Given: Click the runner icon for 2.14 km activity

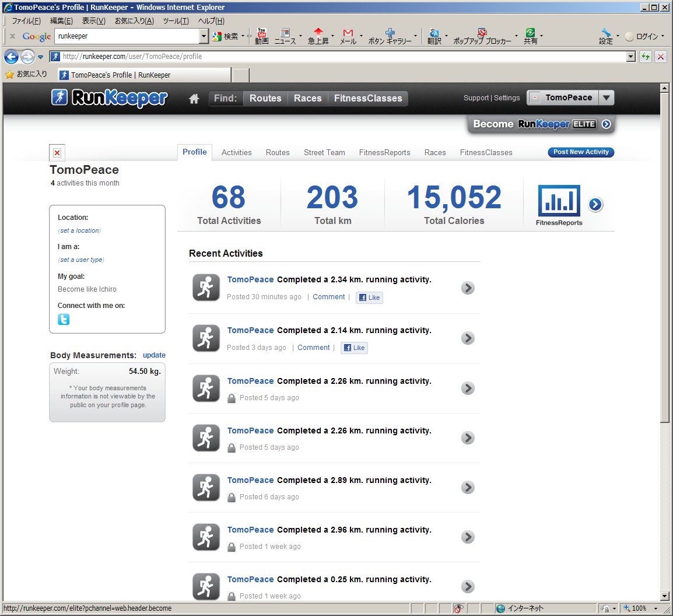Looking at the screenshot, I should point(206,338).
